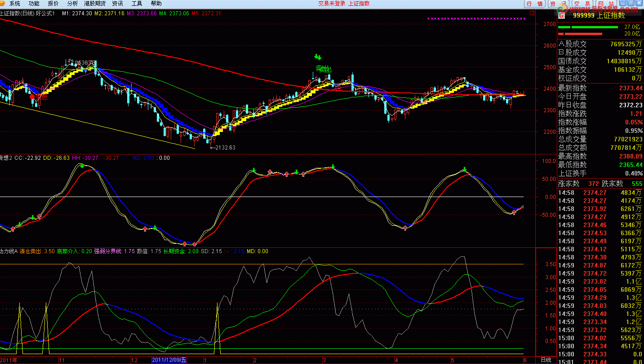Click the green arrow at first oscillator peak

(82, 166)
